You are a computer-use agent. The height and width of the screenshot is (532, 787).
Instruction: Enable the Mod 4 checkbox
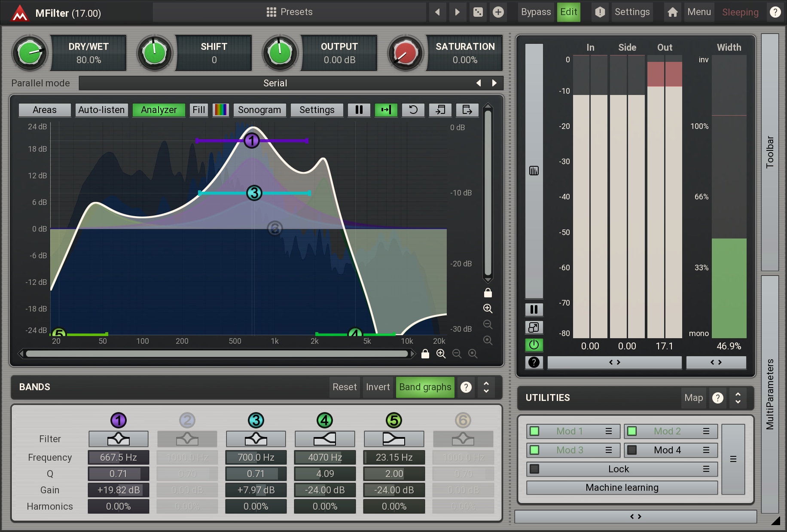632,450
